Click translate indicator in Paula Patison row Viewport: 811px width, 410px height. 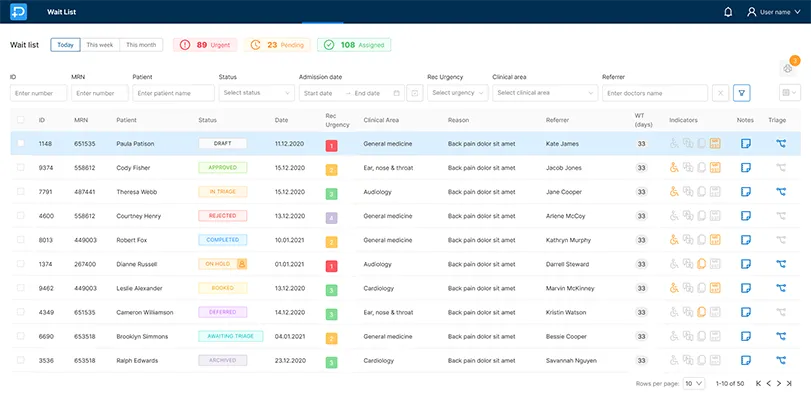pyautogui.click(x=688, y=144)
